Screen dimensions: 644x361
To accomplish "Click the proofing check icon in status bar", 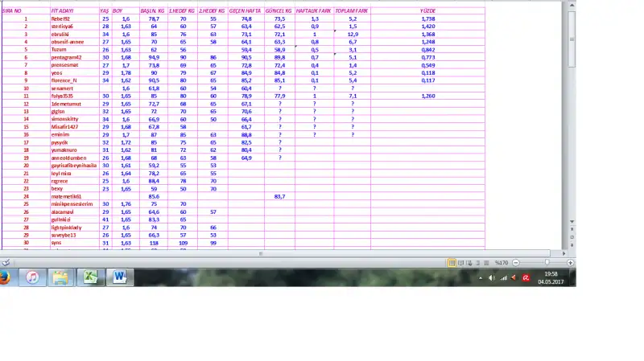I will click(x=6, y=263).
